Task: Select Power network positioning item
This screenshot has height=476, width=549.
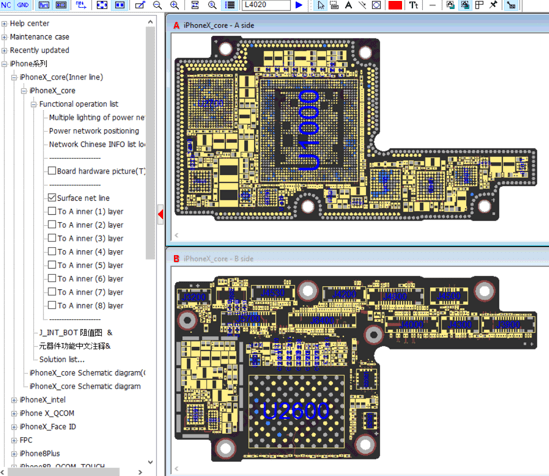Action: coord(94,131)
